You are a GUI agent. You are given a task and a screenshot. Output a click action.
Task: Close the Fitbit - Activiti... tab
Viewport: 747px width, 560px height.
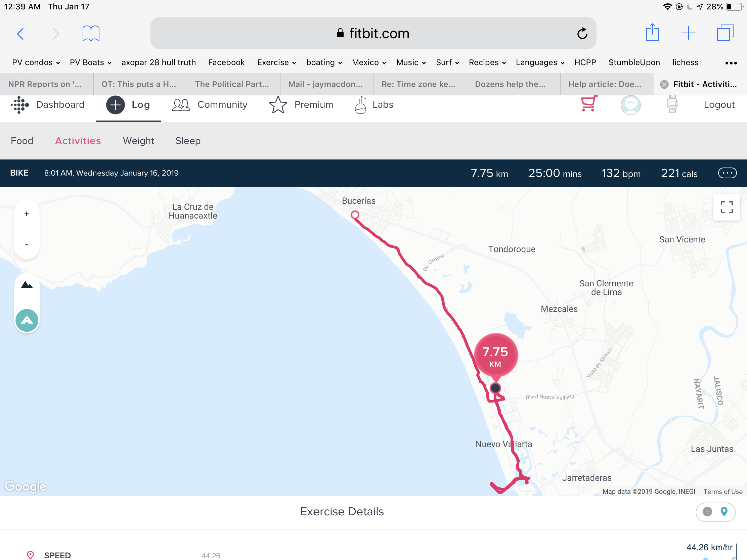pyautogui.click(x=664, y=84)
